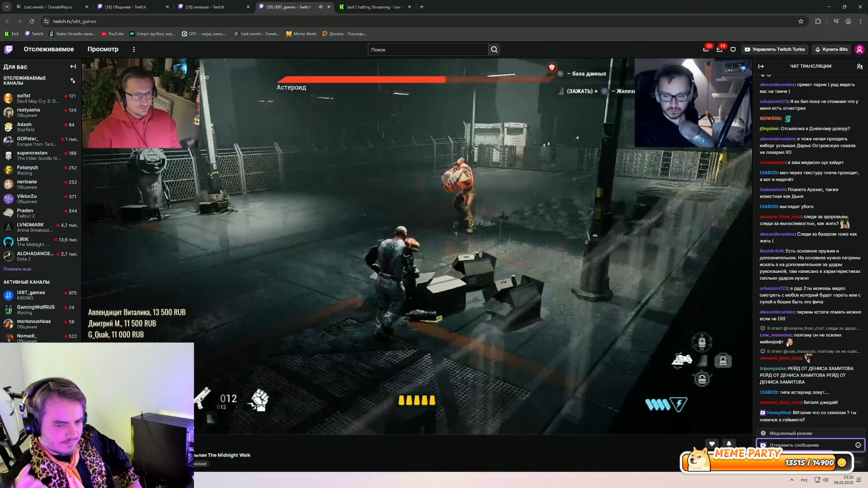Open the three-dot menu next to Просмотр
This screenshot has width=868, height=488.
[134, 49]
